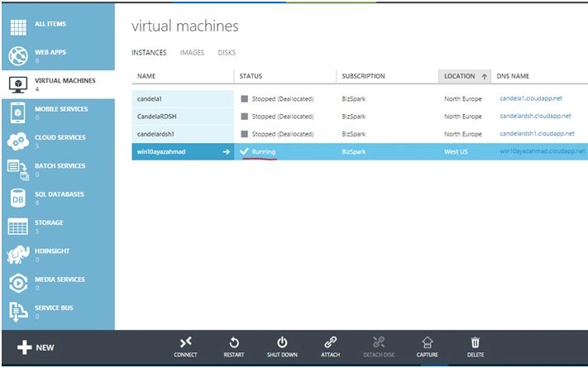Select the candela1 VM name
The image size is (588, 368).
[149, 98]
